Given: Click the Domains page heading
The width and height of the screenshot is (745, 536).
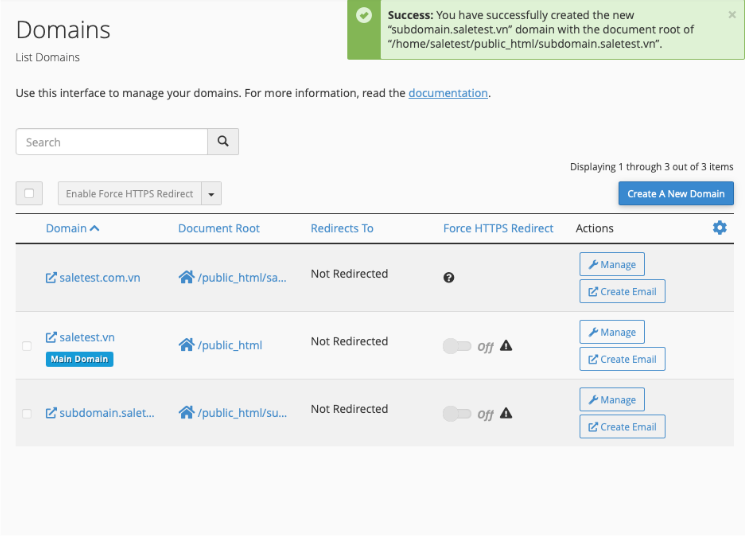Looking at the screenshot, I should 63,29.
